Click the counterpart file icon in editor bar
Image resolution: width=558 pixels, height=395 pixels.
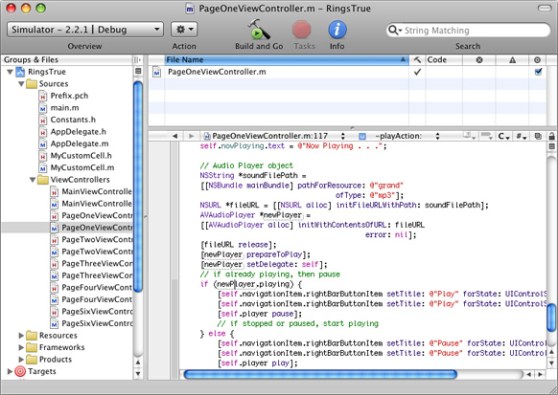538,136
